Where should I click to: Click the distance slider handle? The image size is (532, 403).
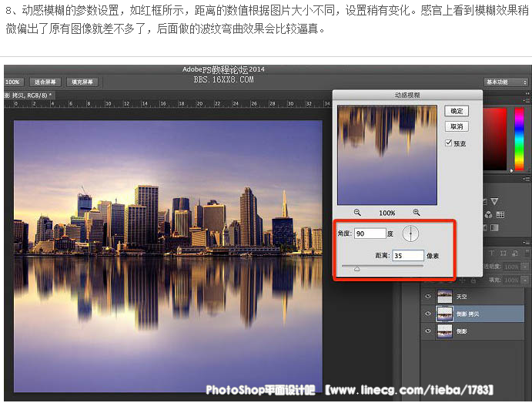point(357,269)
